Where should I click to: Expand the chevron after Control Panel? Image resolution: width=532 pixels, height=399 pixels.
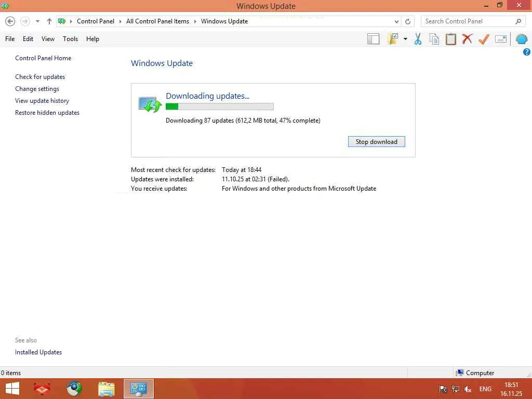pyautogui.click(x=121, y=21)
